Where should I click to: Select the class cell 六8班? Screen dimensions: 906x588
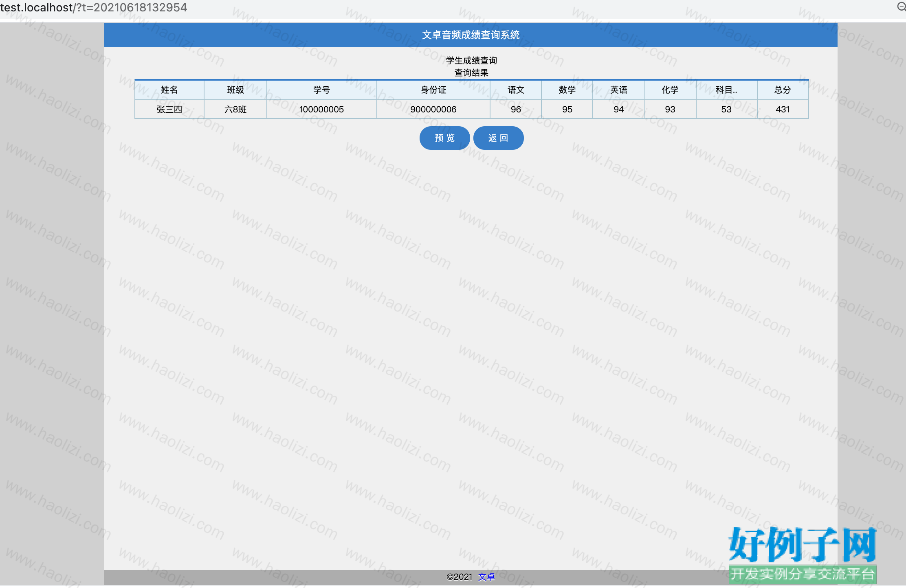(235, 110)
